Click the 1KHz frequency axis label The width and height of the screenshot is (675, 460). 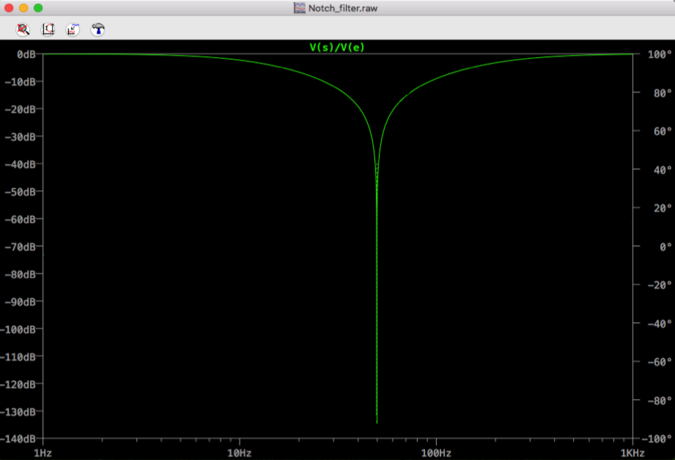[x=632, y=453]
